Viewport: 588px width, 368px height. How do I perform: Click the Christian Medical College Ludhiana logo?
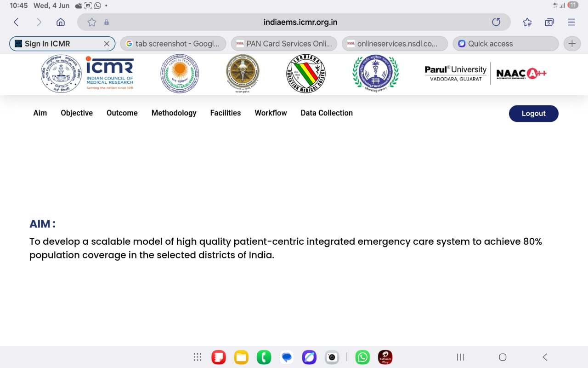(305, 74)
